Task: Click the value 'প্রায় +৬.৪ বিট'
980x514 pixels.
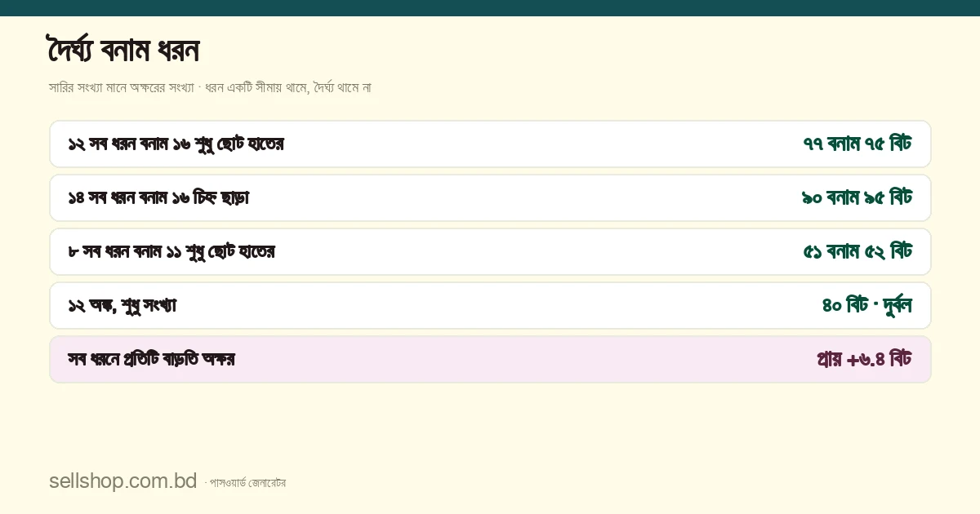Action: (864, 360)
